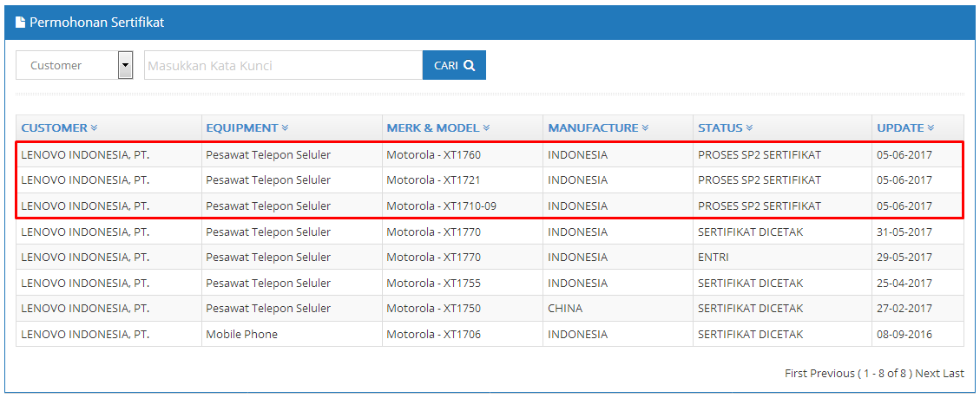Screen dimensions: 980x398
Task: Click the sort chevron next to CUSTOMER
Action: 95,128
